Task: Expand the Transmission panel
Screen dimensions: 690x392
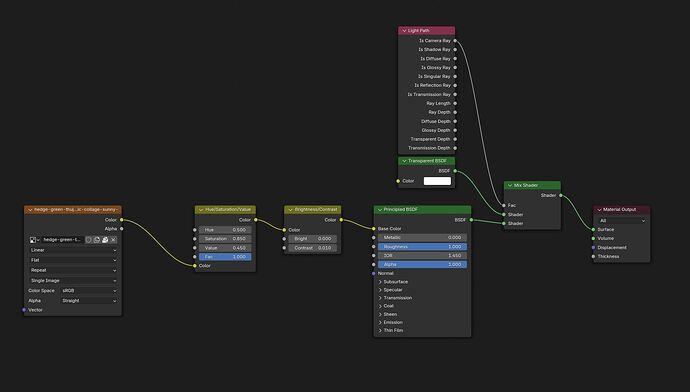Action: tap(380, 298)
